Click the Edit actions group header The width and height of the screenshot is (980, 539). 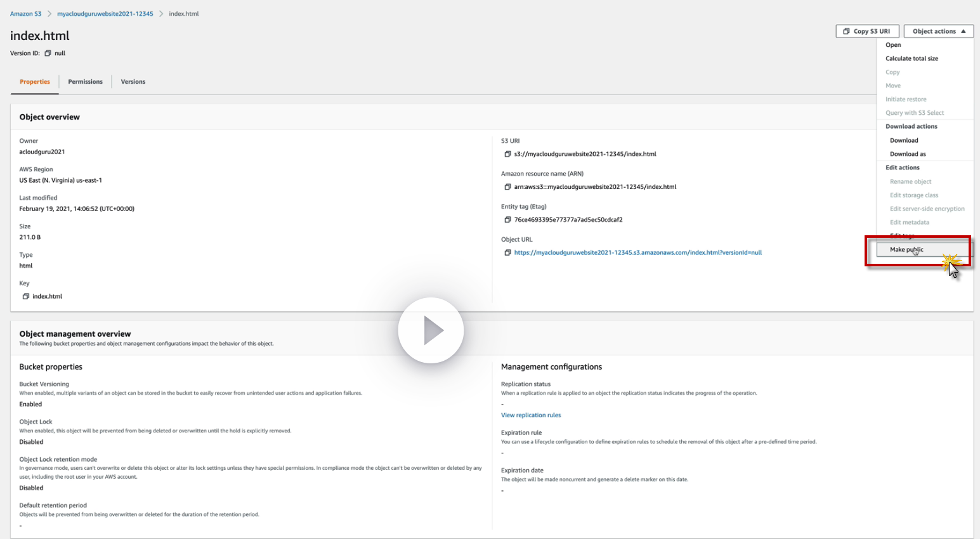point(903,168)
